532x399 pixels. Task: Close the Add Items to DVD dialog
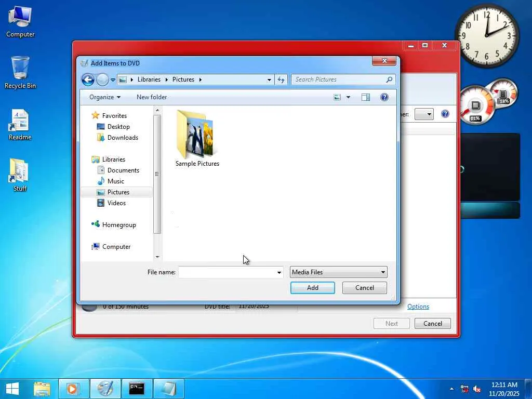[384, 61]
